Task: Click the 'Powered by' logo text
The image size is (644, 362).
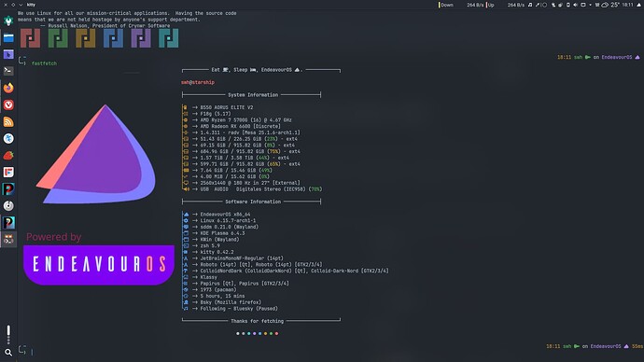Action: click(54, 237)
